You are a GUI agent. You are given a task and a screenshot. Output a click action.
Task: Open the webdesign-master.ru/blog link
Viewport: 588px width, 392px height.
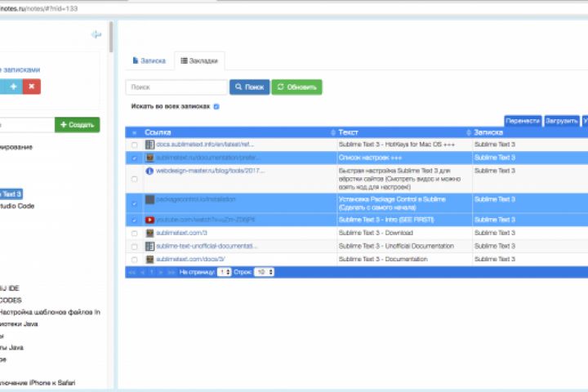point(211,171)
